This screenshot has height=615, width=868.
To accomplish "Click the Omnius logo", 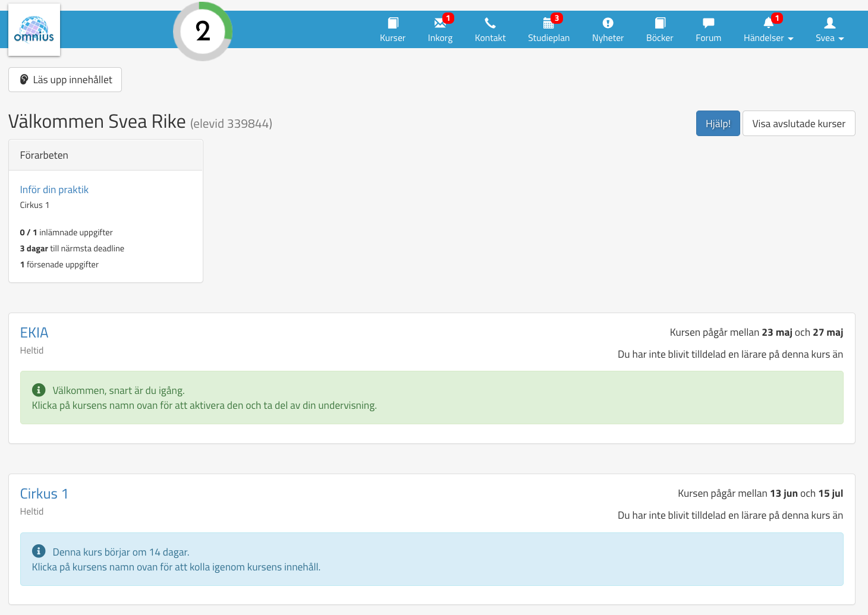I will [x=34, y=30].
